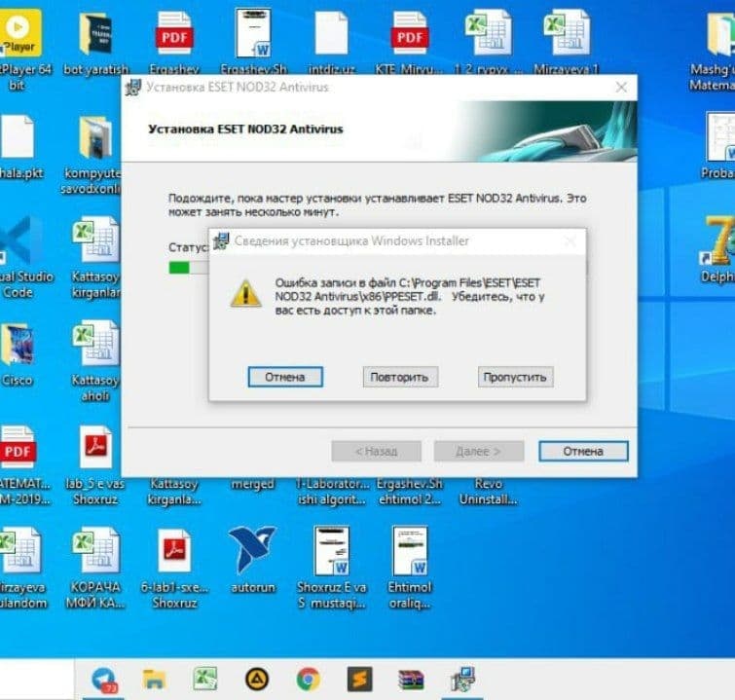Viewport: 735px width, 700px height.
Task: Click Пропустить to skip the file
Action: (515, 377)
